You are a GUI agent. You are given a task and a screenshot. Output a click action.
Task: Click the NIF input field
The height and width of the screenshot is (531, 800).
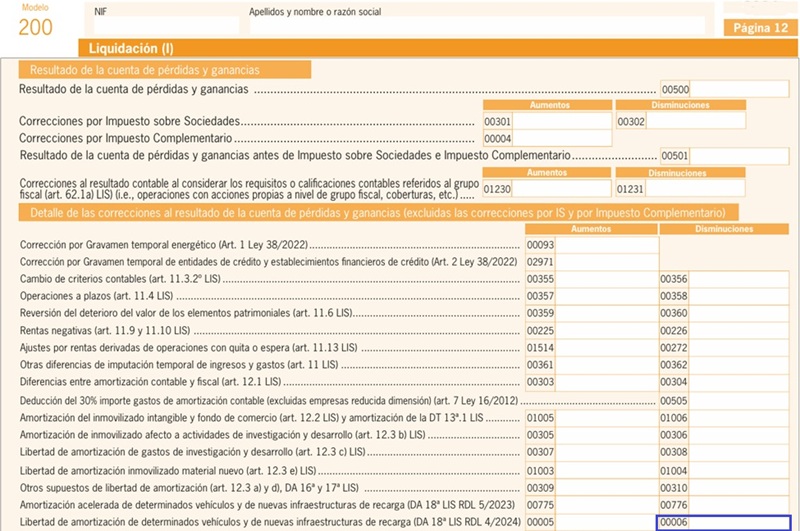tap(166, 25)
